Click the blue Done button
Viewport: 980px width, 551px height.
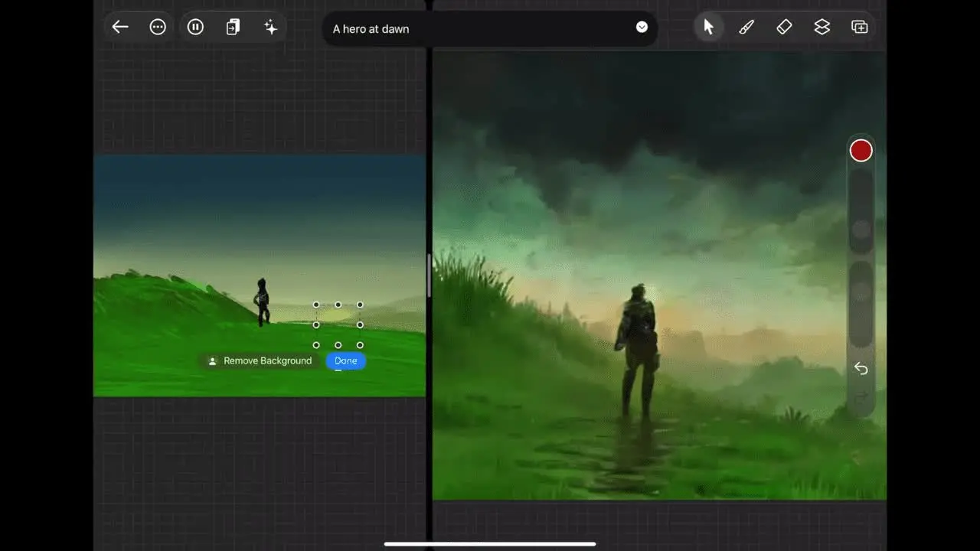click(346, 361)
